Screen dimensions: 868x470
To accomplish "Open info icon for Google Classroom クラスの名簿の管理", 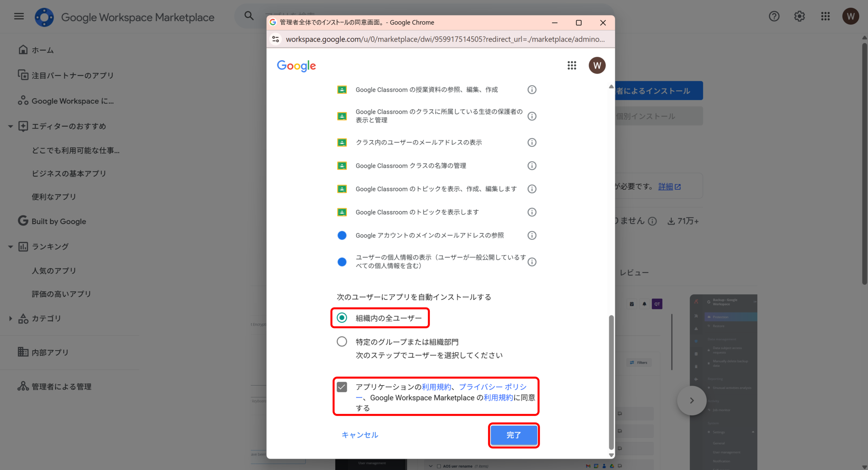I will pyautogui.click(x=532, y=166).
